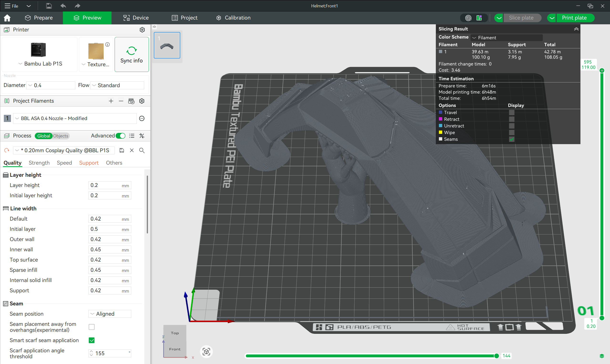Open the Device tab
The image size is (610, 364).
click(136, 18)
